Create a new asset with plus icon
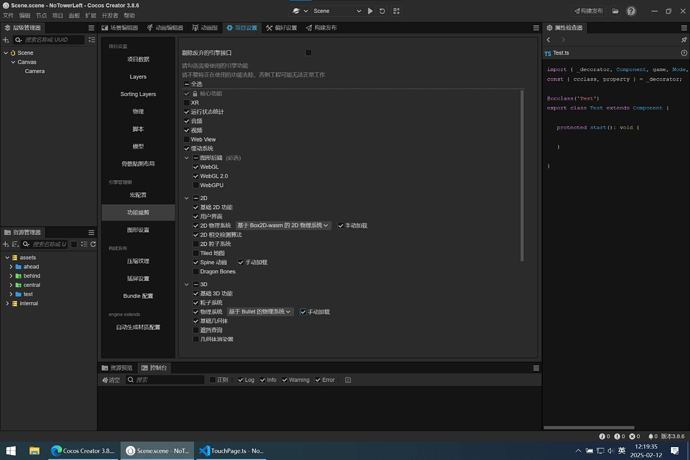 (6, 244)
